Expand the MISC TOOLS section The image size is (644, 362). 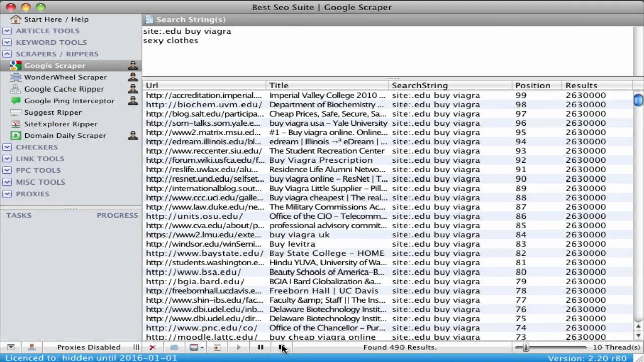click(x=7, y=182)
